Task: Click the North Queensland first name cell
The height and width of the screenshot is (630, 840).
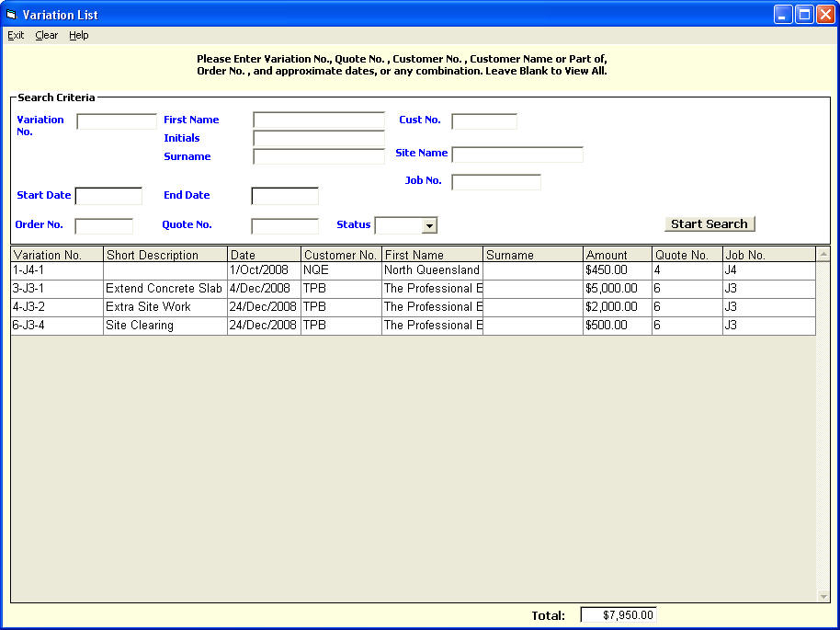Action: point(432,270)
